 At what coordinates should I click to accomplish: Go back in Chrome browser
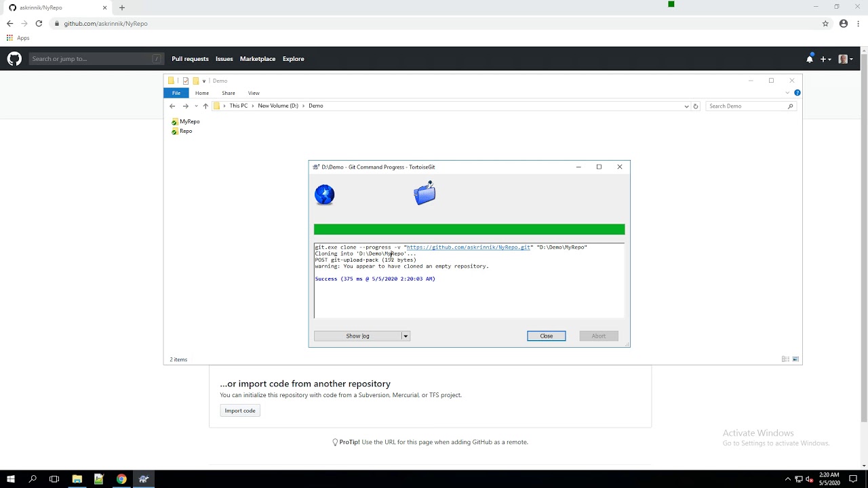(x=9, y=23)
